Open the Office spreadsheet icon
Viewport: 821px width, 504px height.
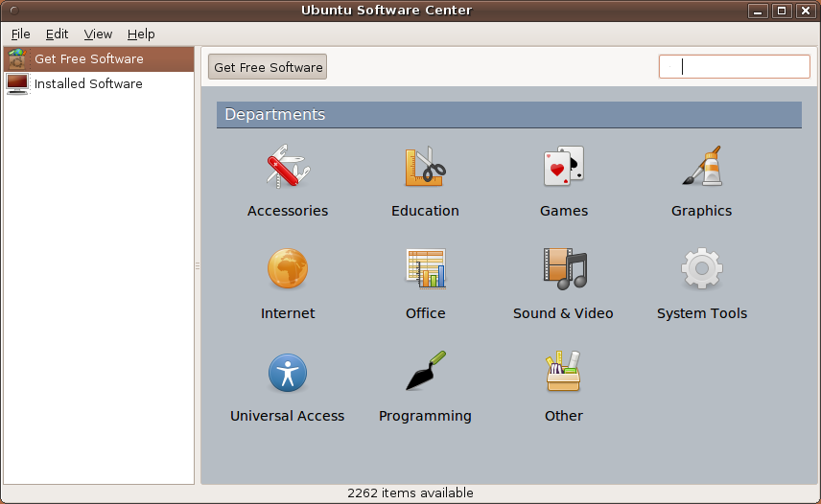425,269
